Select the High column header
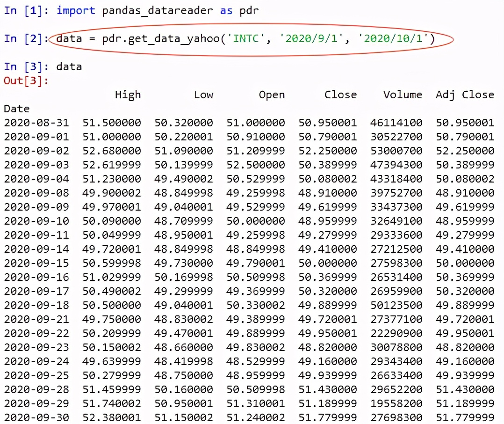This screenshot has height=424, width=504. point(127,95)
